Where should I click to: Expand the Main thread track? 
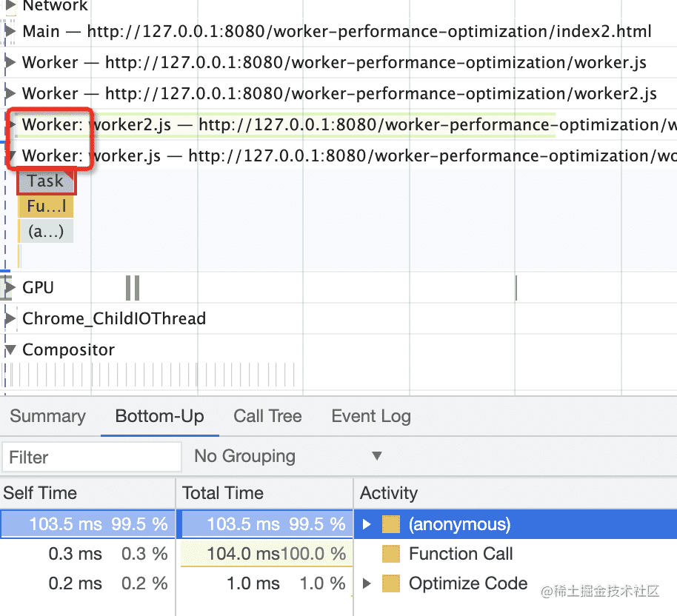pos(10,32)
